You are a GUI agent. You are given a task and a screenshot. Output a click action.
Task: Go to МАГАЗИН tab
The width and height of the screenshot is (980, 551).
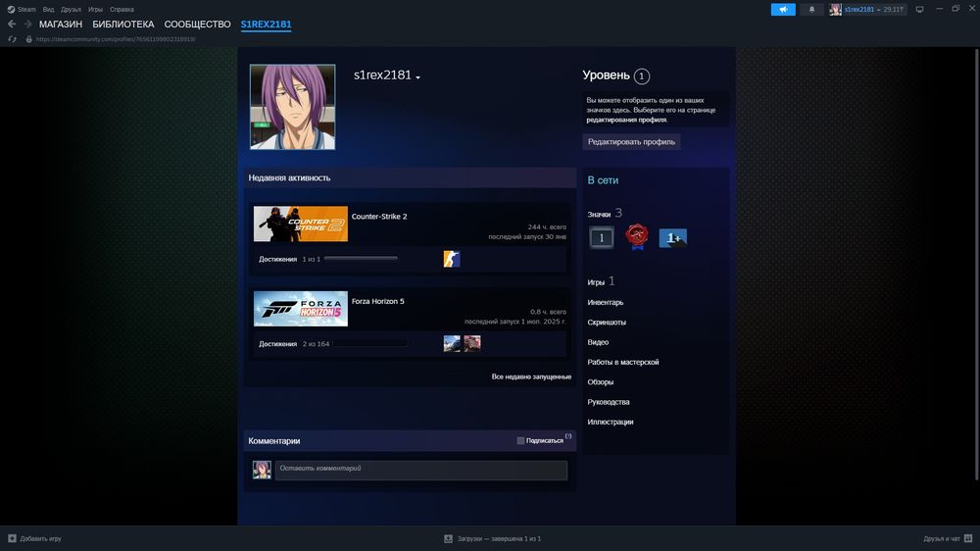click(x=61, y=24)
